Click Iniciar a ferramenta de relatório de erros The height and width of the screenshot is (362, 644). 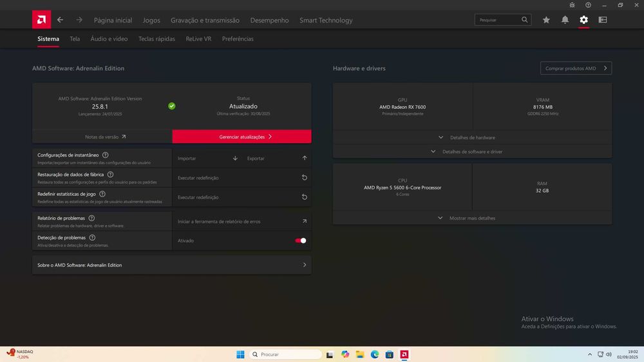[x=242, y=221]
